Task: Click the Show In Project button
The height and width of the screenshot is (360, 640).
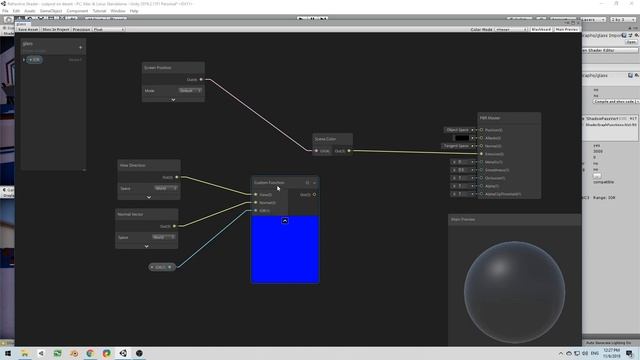Action: point(56,29)
